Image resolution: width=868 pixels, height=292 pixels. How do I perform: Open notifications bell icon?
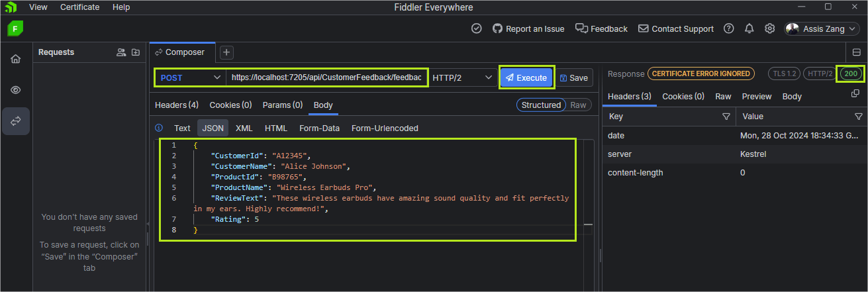(749, 28)
